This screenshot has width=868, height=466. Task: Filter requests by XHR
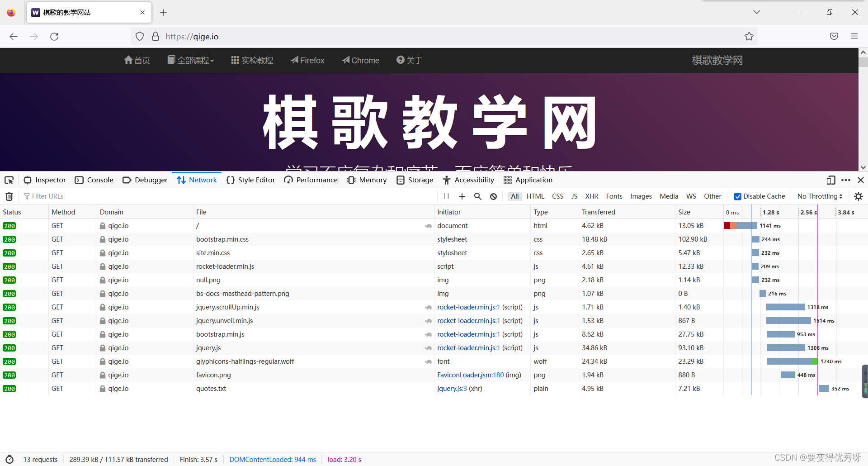[592, 196]
